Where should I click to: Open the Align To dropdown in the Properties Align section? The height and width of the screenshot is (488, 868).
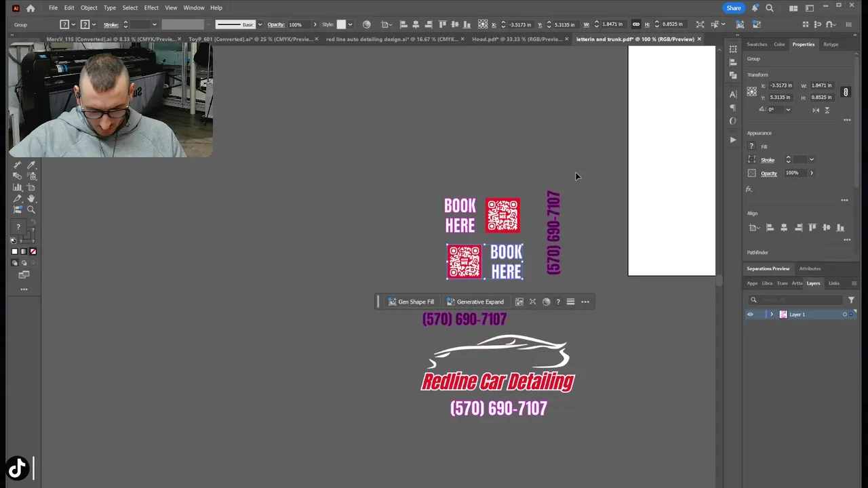coord(754,228)
